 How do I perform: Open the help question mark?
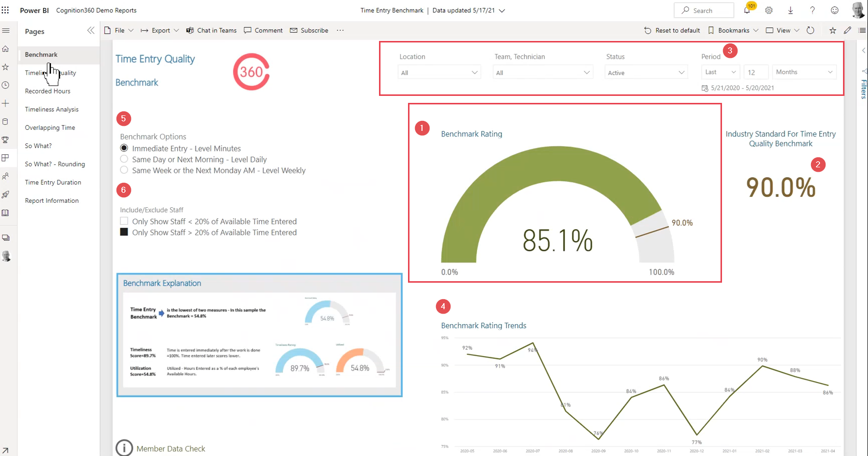(x=812, y=10)
